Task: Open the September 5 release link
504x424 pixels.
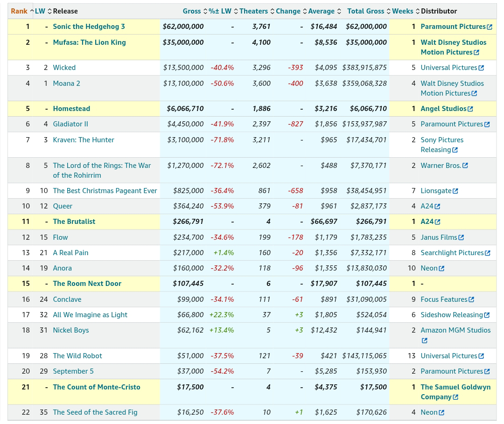Action: click(x=73, y=371)
